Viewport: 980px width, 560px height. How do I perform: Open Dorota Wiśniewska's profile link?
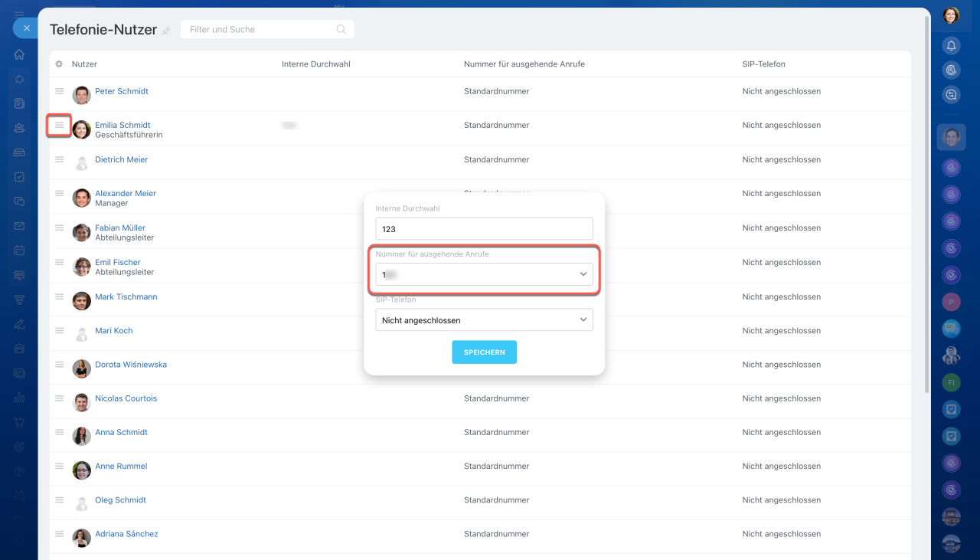click(x=130, y=365)
